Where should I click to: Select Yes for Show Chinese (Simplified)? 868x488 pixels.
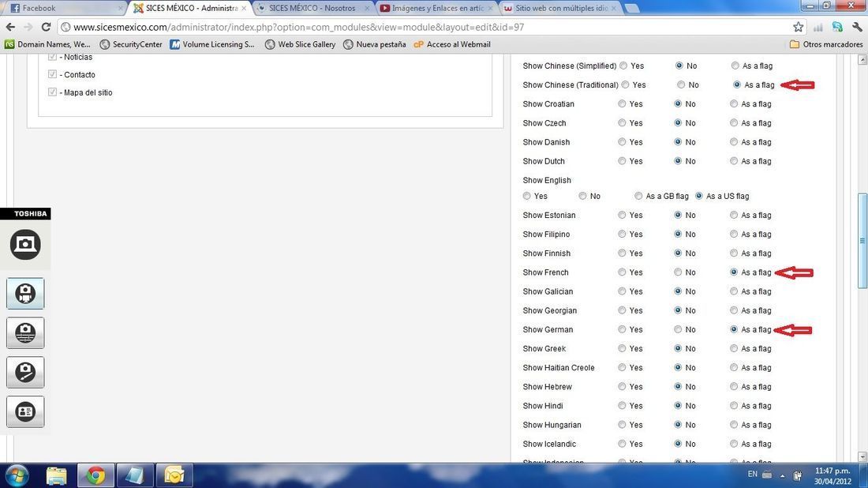coord(623,66)
